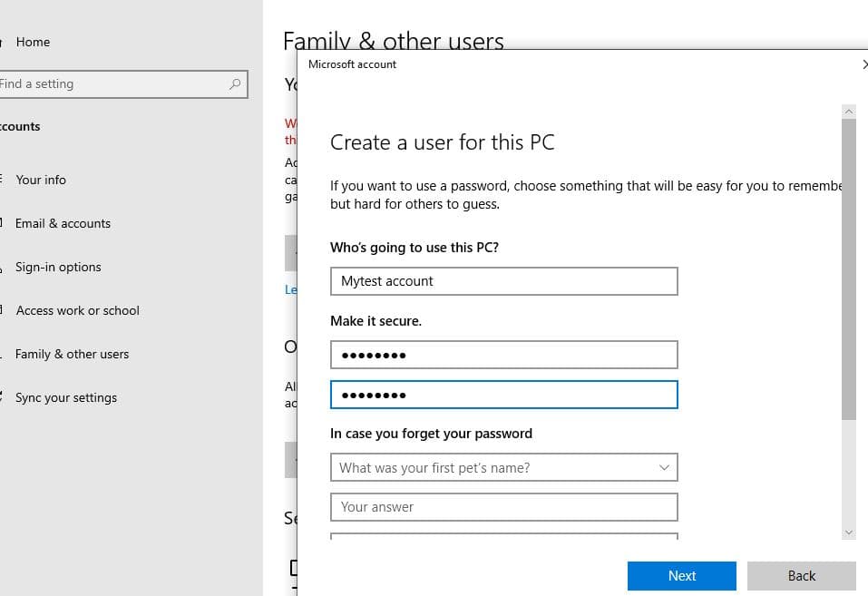Screen dimensions: 868x596
Task: Click the Your answer text field
Action: [x=503, y=507]
